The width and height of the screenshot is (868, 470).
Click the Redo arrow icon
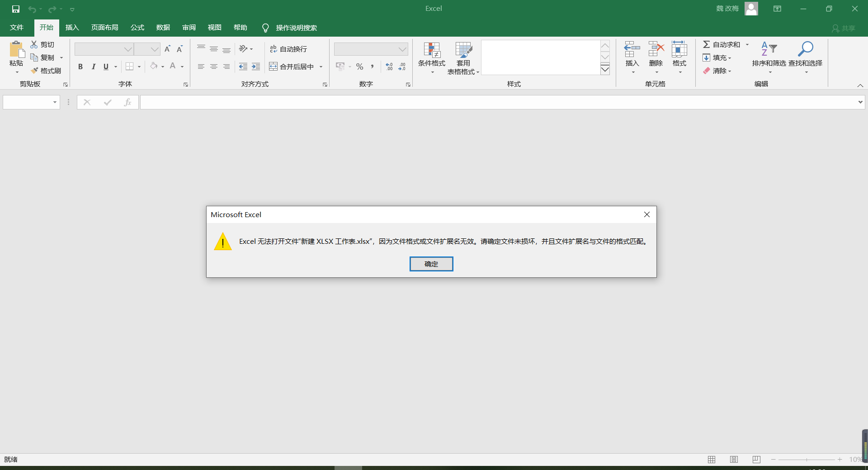[x=52, y=9]
